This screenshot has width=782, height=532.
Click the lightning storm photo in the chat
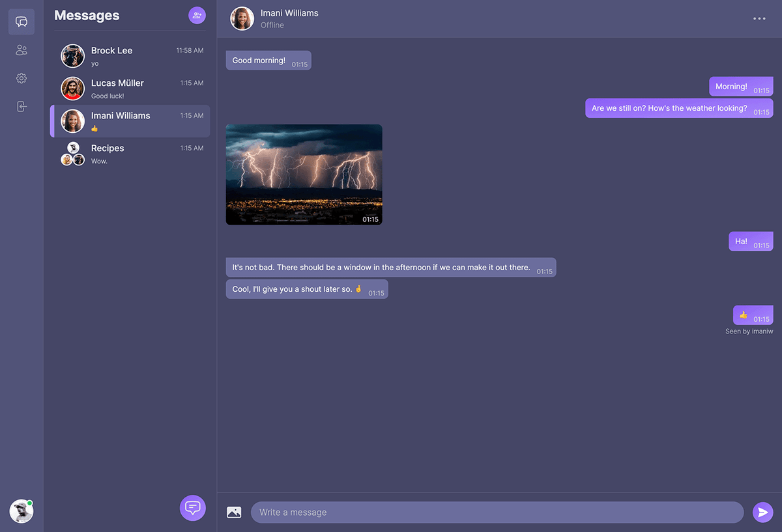(304, 174)
